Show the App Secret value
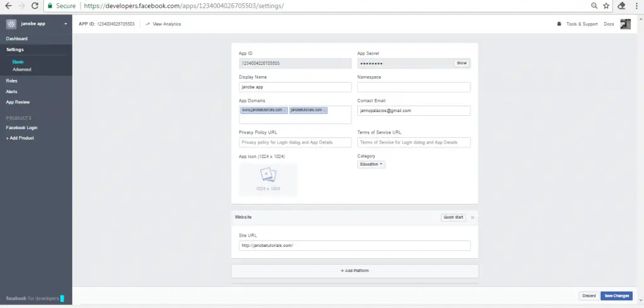The width and height of the screenshot is (644, 308). coord(462,63)
